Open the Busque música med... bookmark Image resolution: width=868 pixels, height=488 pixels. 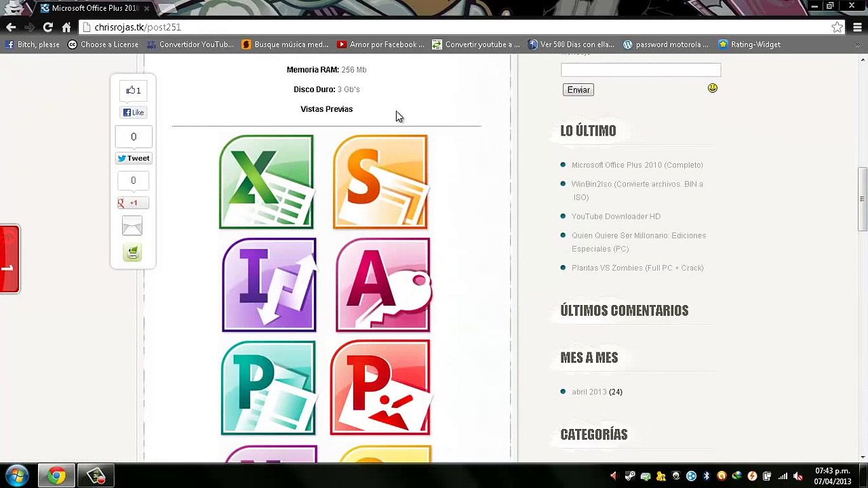(285, 45)
